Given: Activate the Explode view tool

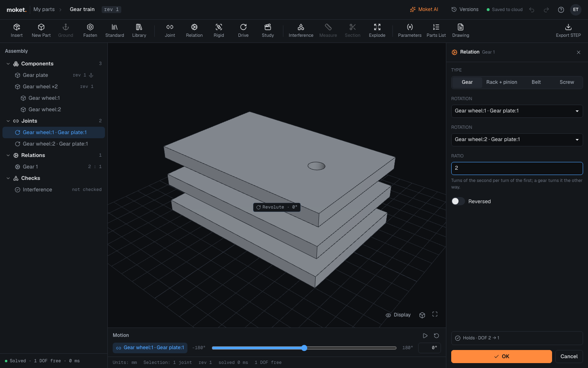Looking at the screenshot, I should click(x=377, y=31).
